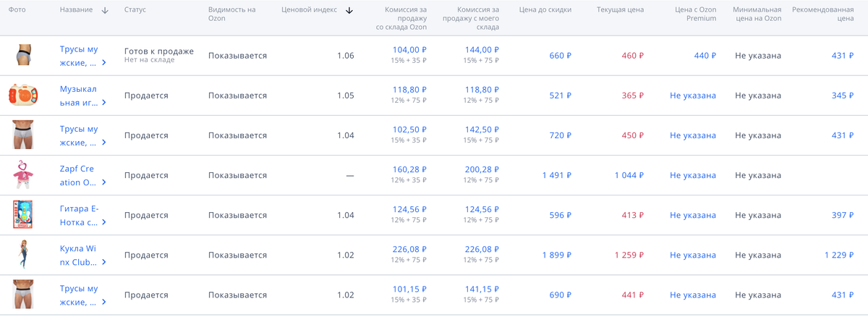Click pre-discount price 1 899 ₽
The width and height of the screenshot is (868, 317).
(x=556, y=255)
